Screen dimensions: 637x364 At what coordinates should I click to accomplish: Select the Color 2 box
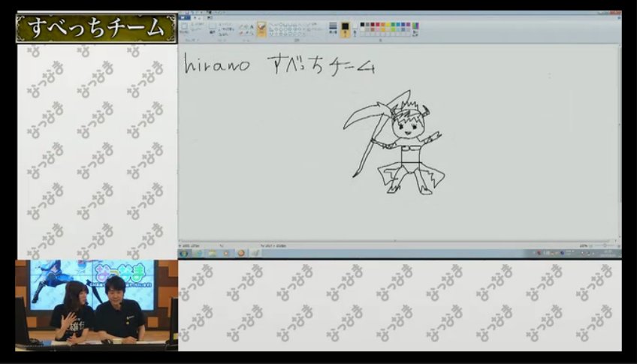tap(355, 29)
